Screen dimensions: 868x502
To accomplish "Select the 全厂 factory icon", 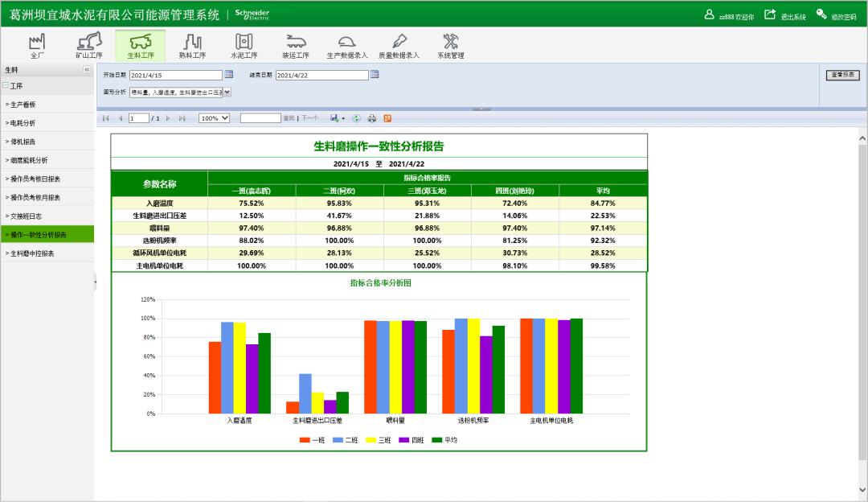I will coord(37,45).
